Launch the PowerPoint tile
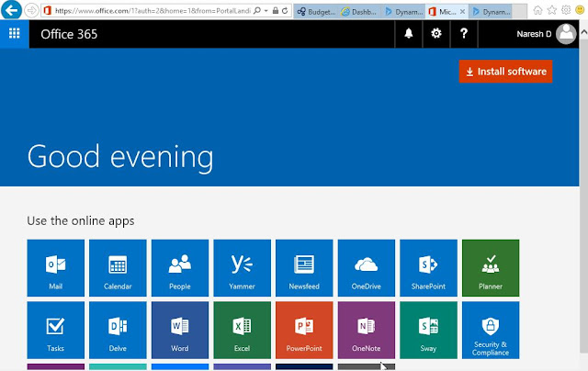This screenshot has width=588, height=371. (304, 331)
